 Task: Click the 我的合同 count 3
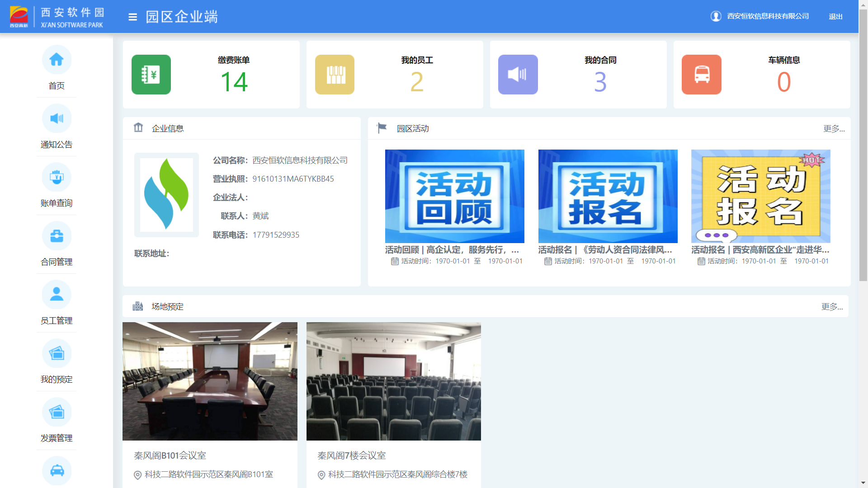click(x=600, y=82)
